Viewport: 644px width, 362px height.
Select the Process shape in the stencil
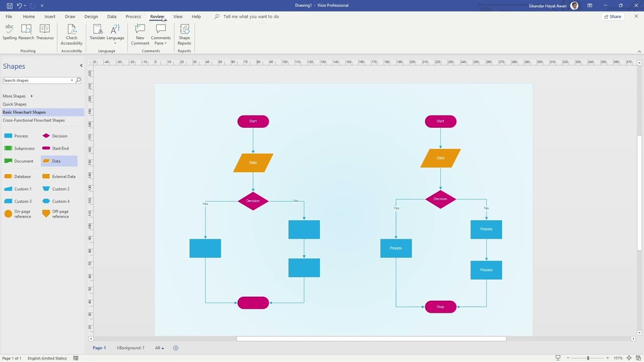pyautogui.click(x=16, y=136)
